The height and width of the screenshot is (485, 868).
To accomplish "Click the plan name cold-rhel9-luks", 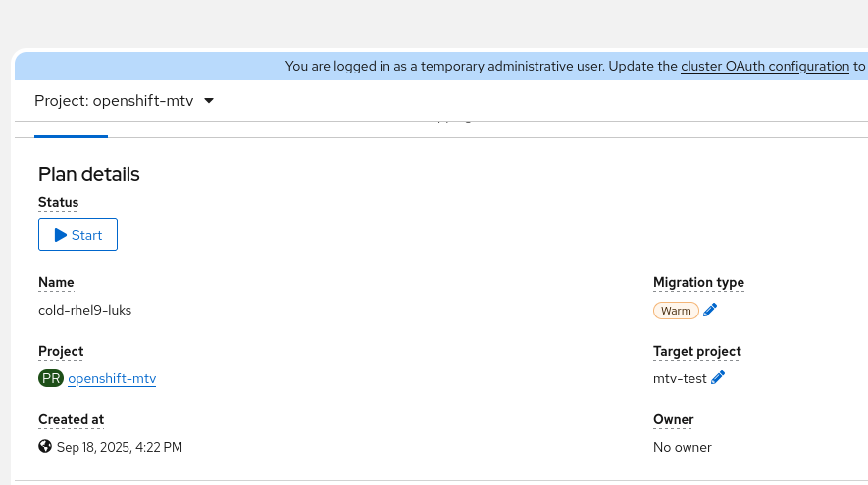I will click(x=84, y=311).
